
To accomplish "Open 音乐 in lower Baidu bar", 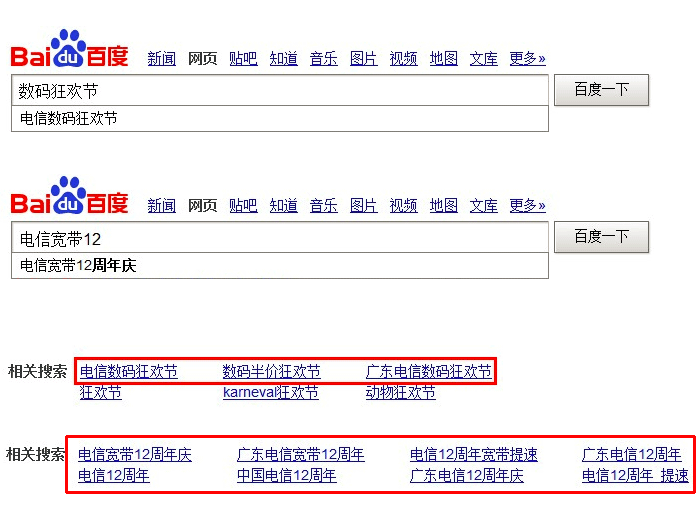I will point(324,206).
